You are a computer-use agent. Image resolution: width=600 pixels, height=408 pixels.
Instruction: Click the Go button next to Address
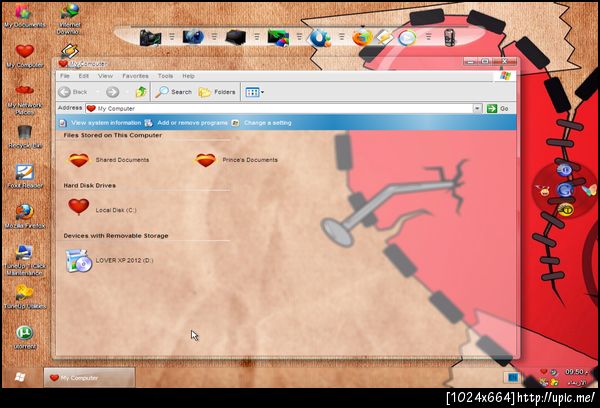coord(498,108)
